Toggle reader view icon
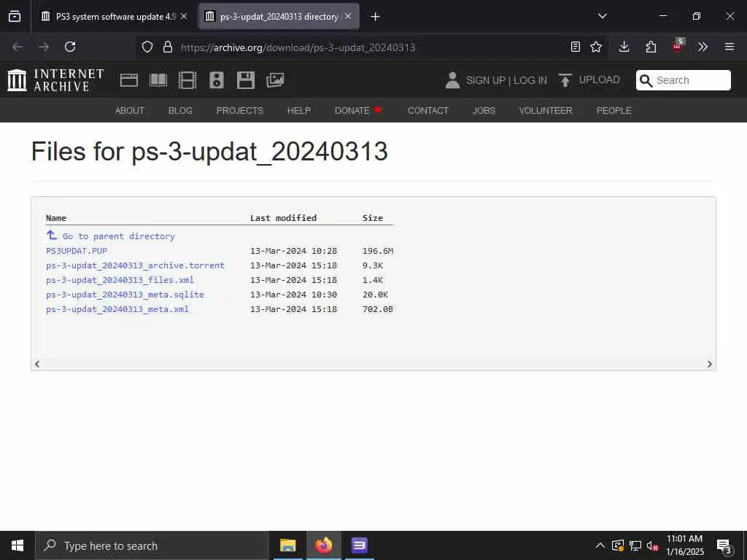The height and width of the screenshot is (560, 747). [x=576, y=47]
